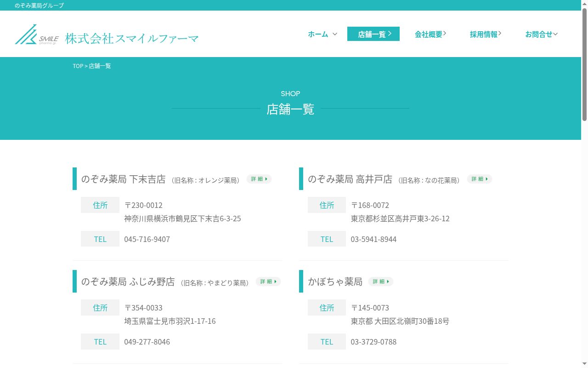Click 旧名称 : やまどり薬局 text
588x368 pixels.
[215, 283]
